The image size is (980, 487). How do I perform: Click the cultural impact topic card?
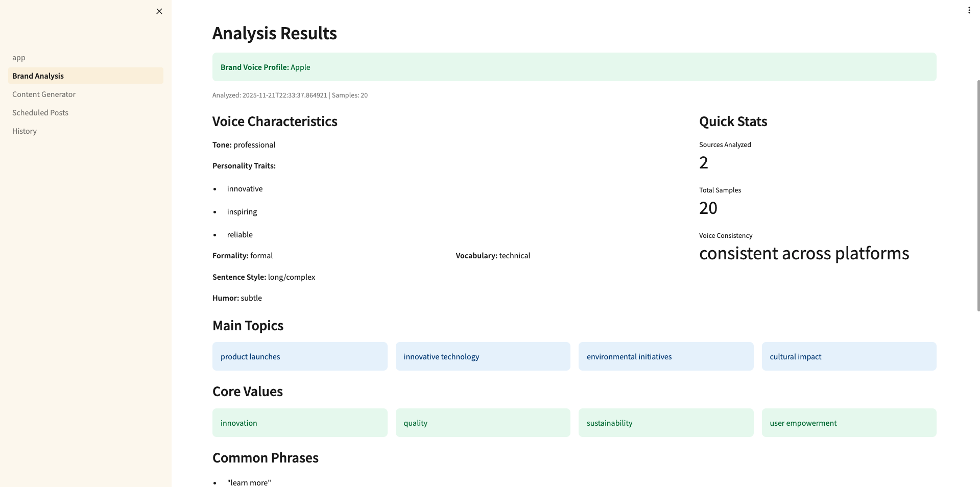pos(849,356)
